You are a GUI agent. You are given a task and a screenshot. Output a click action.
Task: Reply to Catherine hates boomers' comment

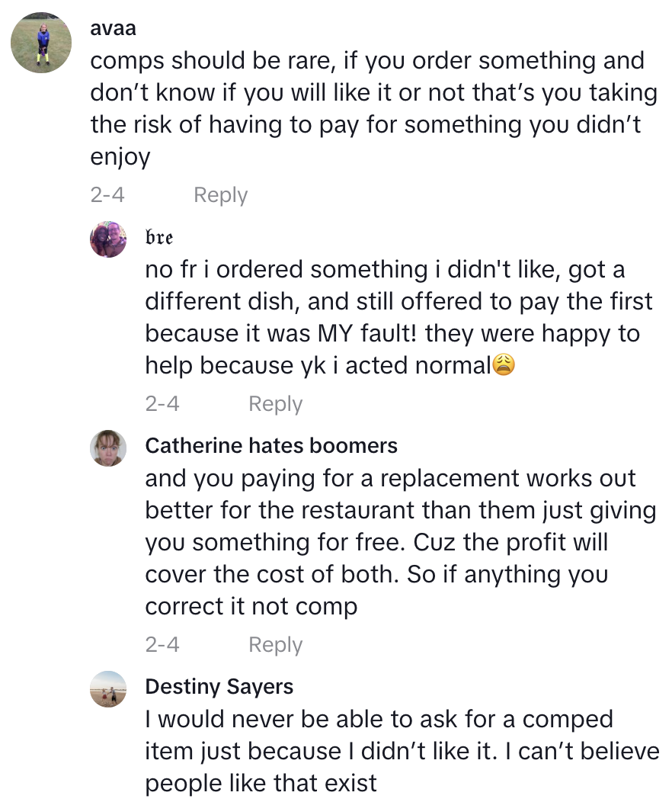point(274,645)
